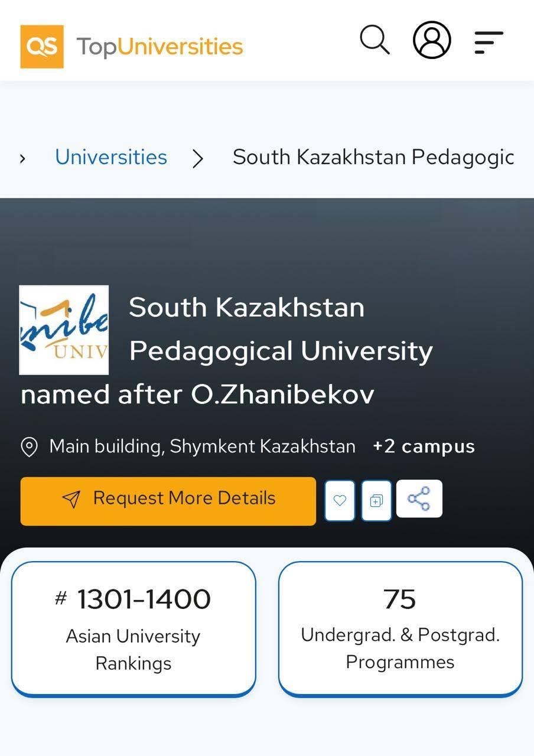This screenshot has height=756, width=534.
Task: Go to the Universities breadcrumb
Action: (x=111, y=157)
